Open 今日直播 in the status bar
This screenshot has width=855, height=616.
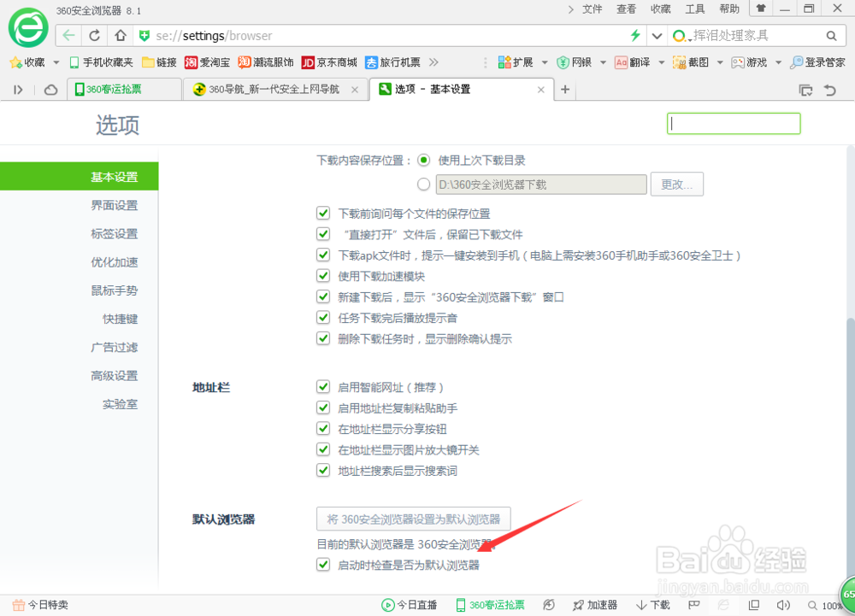409,605
